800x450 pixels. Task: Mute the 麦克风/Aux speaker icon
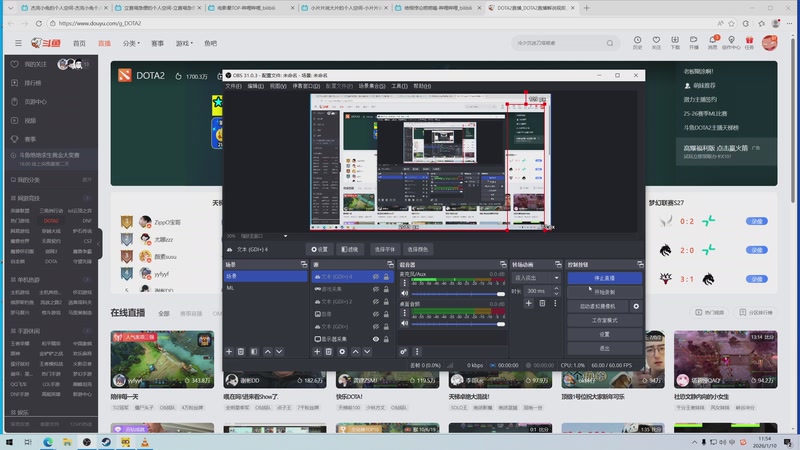(x=405, y=293)
